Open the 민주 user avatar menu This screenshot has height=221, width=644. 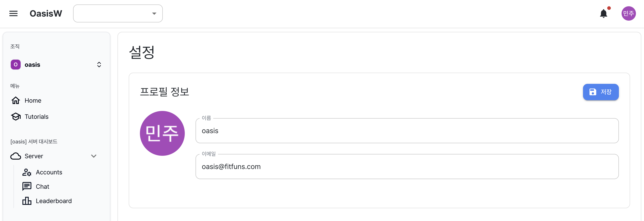629,13
